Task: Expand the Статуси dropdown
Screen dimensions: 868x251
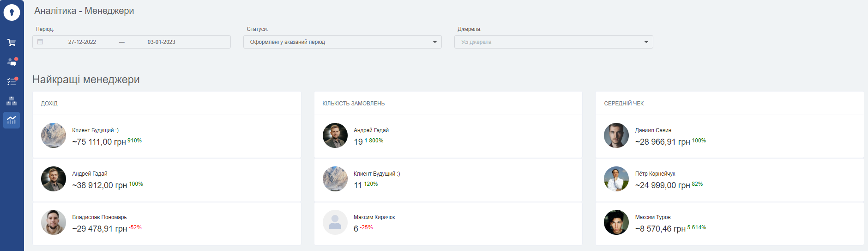Action: pos(342,42)
